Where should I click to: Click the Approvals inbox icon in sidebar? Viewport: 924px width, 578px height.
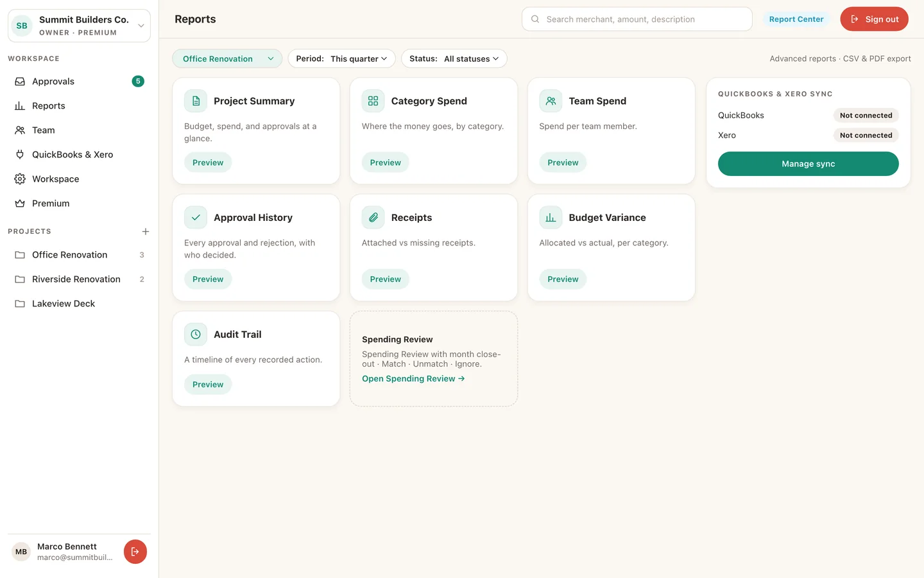(20, 82)
